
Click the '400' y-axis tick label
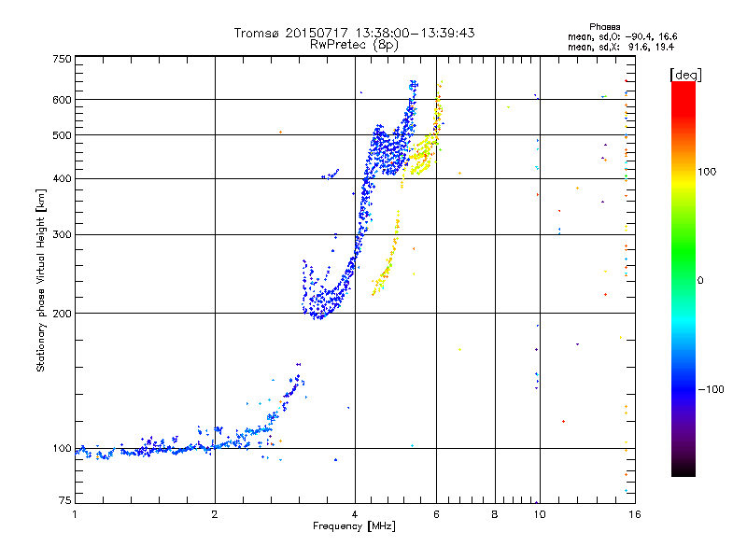coord(62,179)
